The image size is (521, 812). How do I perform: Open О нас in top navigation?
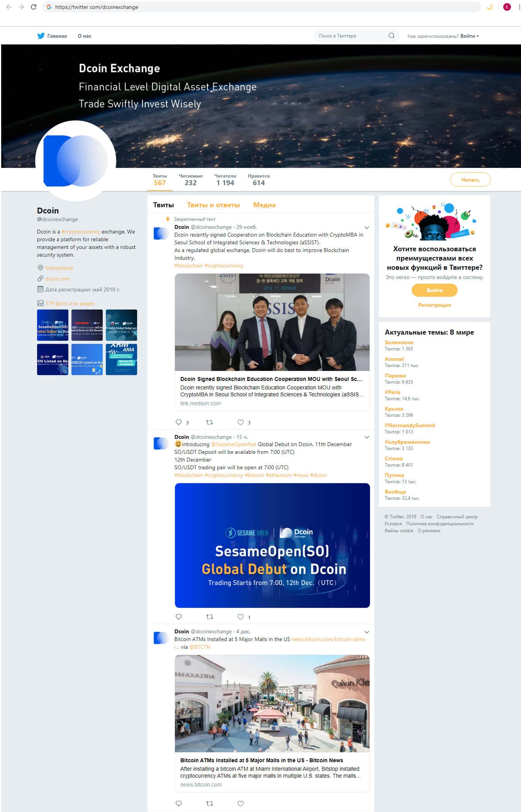coord(85,36)
